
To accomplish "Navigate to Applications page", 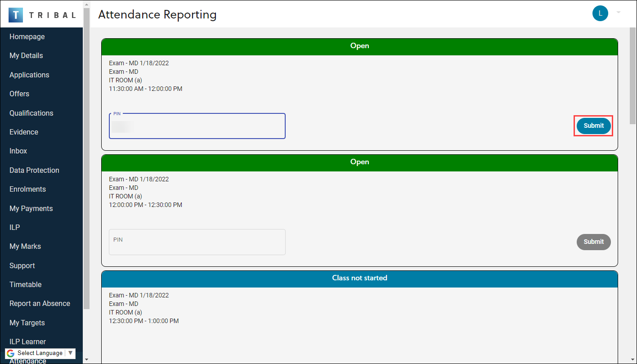I will [29, 75].
